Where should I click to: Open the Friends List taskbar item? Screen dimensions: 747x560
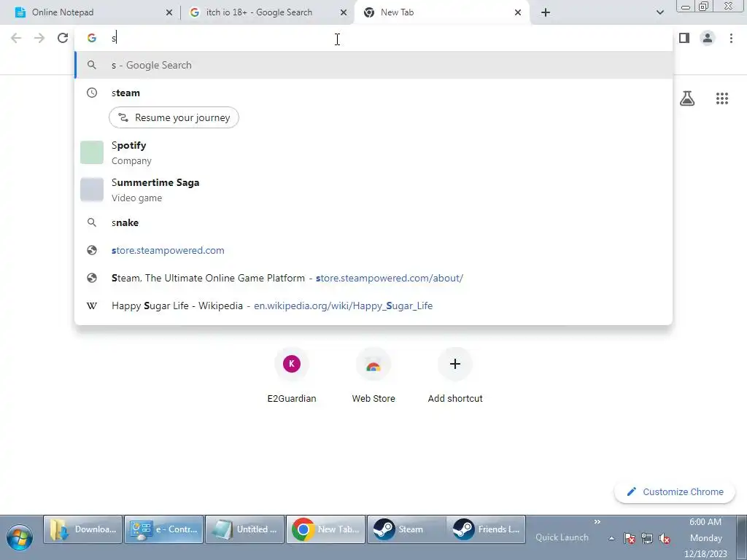486,529
